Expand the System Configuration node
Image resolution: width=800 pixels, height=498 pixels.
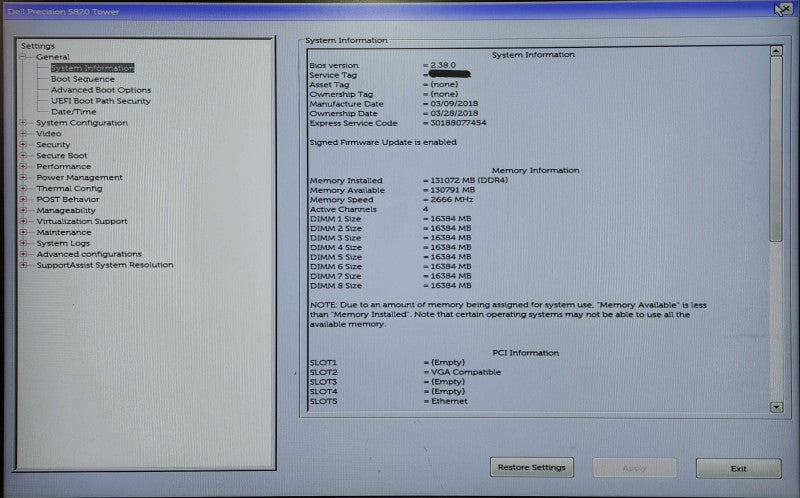pos(22,122)
